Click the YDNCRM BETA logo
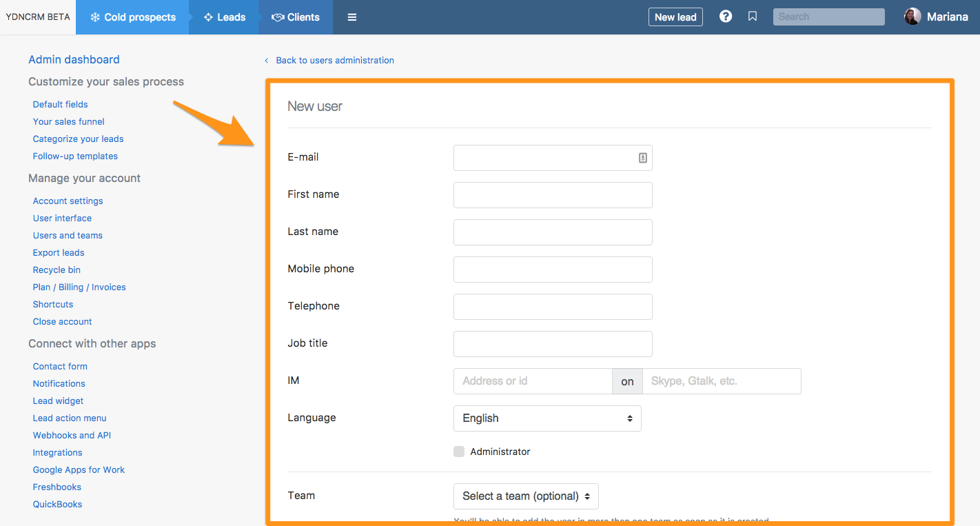The width and height of the screenshot is (980, 526). point(38,17)
